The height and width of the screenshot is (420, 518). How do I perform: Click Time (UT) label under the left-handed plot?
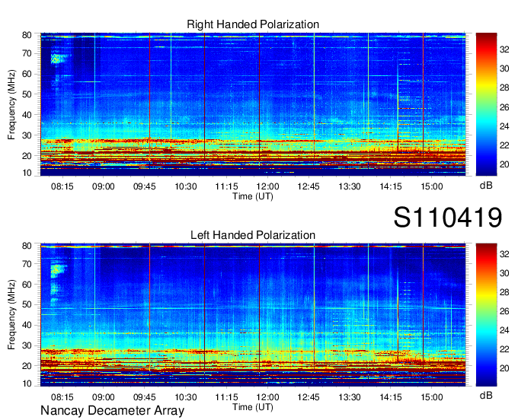point(253,407)
